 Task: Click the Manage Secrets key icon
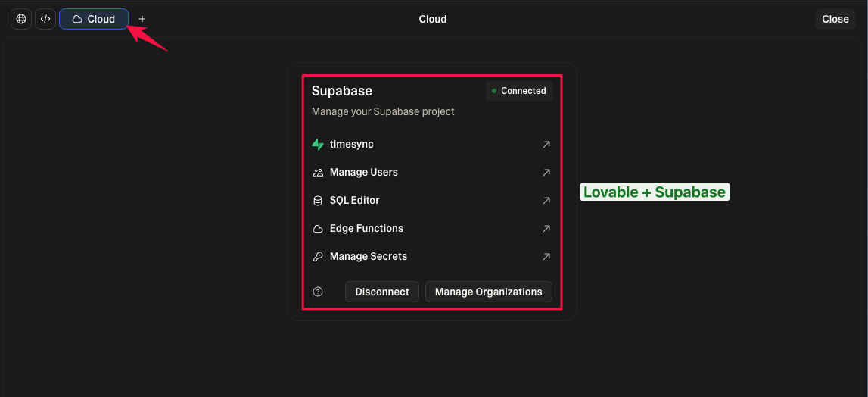(318, 257)
